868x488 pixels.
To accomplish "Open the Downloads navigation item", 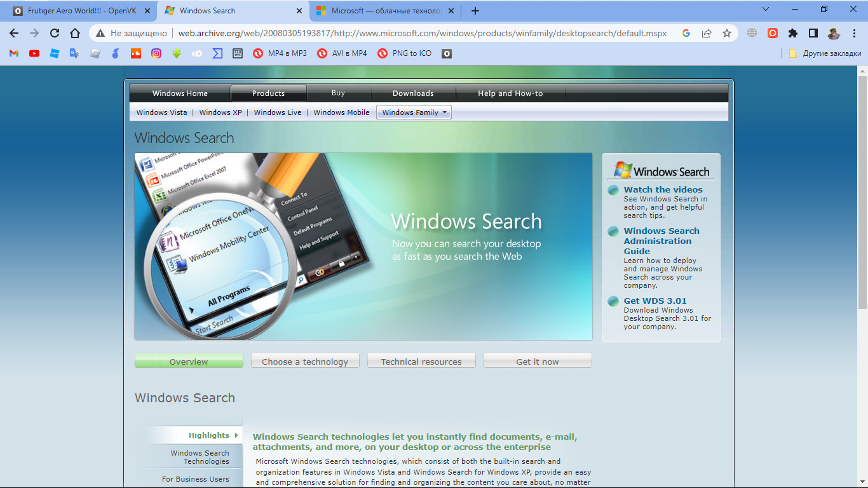I will click(413, 93).
